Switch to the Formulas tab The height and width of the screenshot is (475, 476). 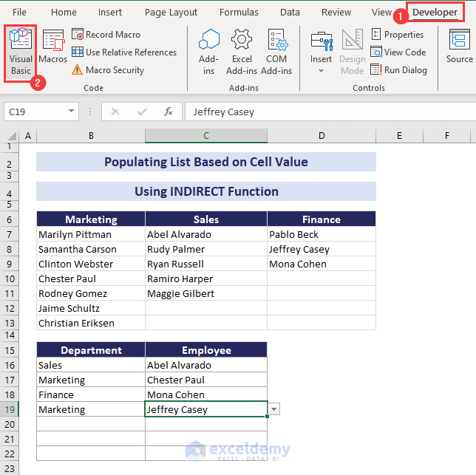coord(239,12)
